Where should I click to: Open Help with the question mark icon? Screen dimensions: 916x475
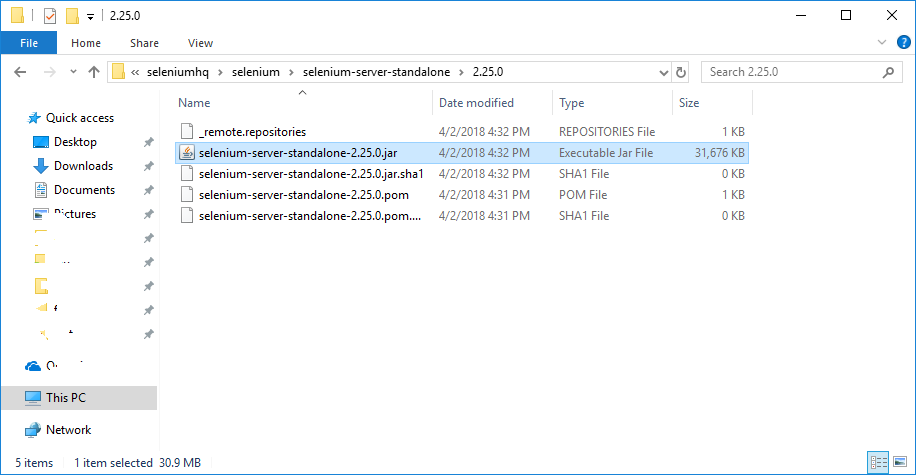tap(903, 42)
